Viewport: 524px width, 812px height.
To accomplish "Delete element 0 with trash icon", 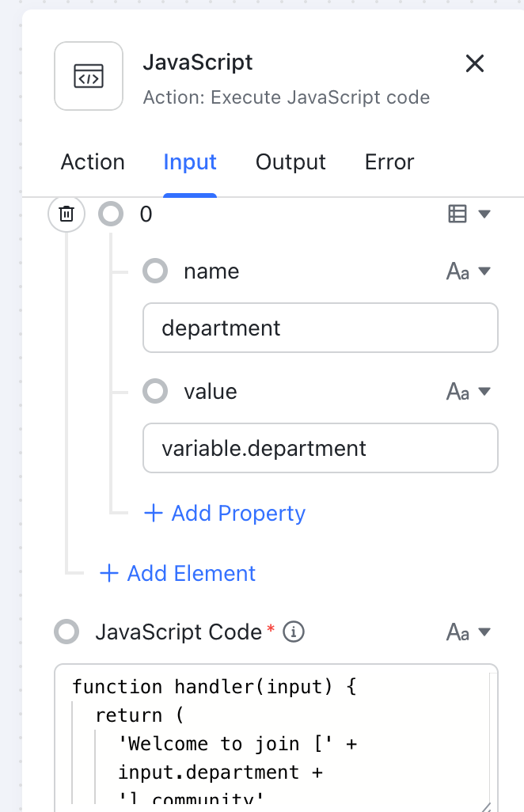I will click(67, 214).
